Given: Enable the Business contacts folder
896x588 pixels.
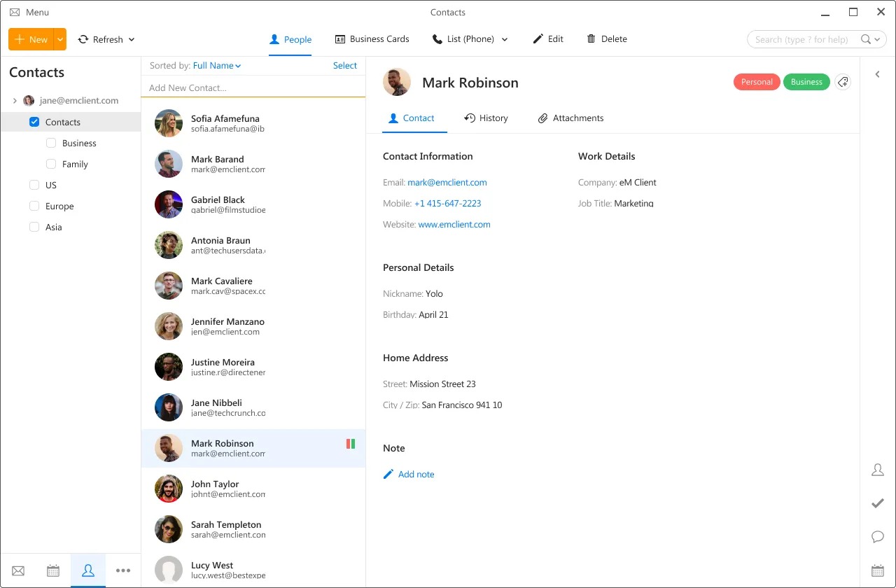Looking at the screenshot, I should [x=50, y=143].
